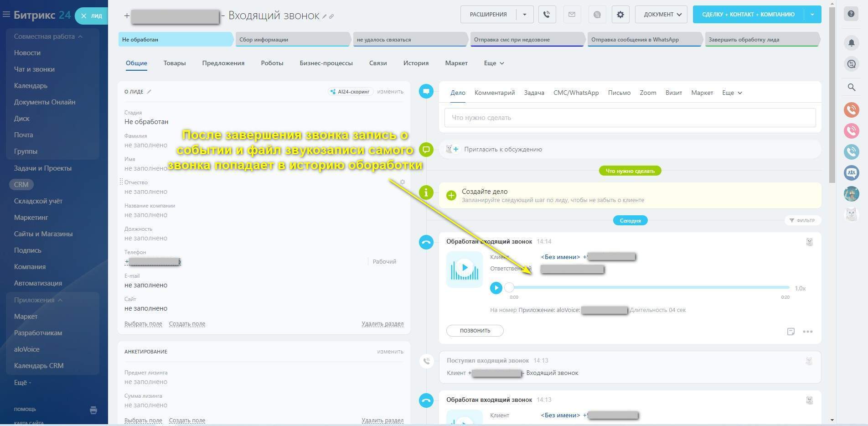Click Удалить раздел in the О ЛИДЕ section
This screenshot has width=868, height=426.
382,324
